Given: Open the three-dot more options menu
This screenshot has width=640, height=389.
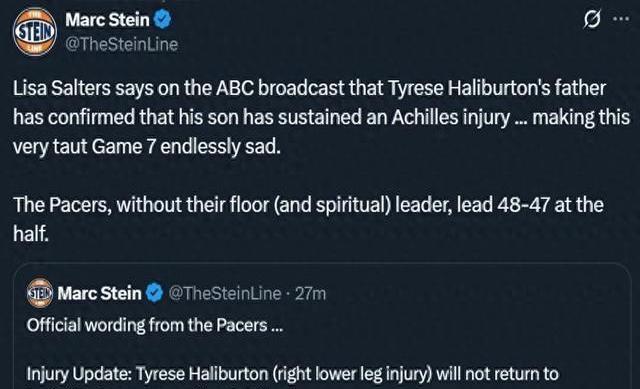Looking at the screenshot, I should (x=621, y=18).
